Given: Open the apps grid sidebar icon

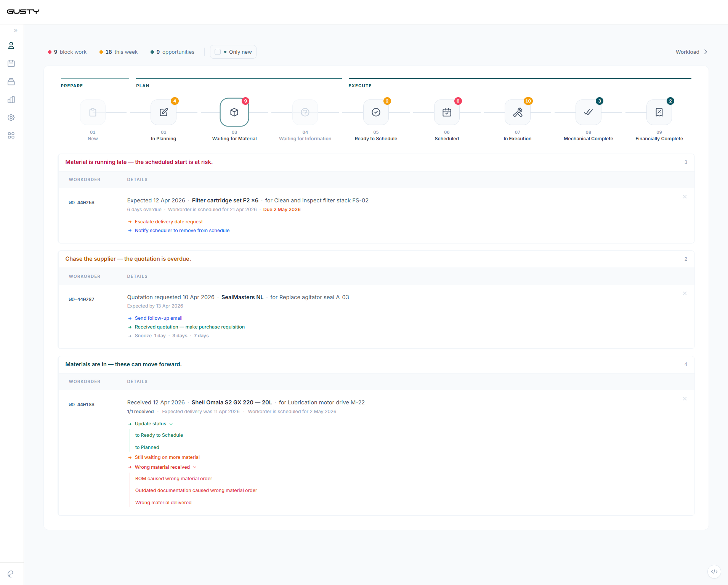Looking at the screenshot, I should (x=11, y=135).
